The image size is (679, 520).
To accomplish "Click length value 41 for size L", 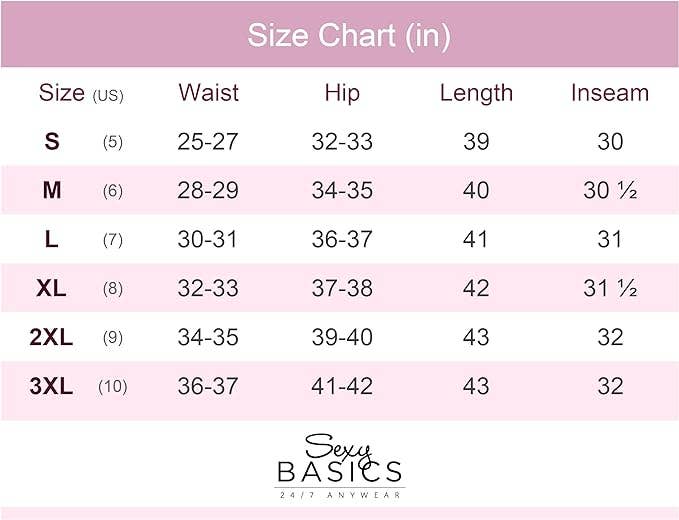I will [476, 240].
